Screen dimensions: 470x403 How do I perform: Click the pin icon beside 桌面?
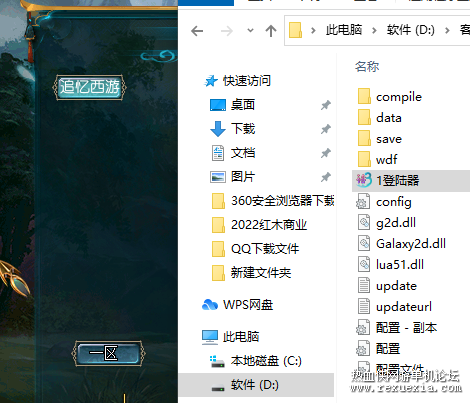[326, 105]
